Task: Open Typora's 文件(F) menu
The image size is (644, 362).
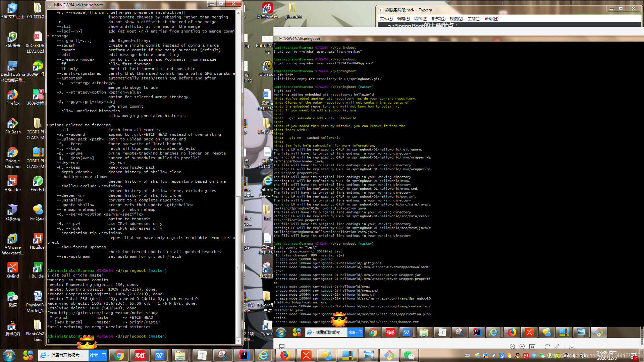Action: click(386, 19)
